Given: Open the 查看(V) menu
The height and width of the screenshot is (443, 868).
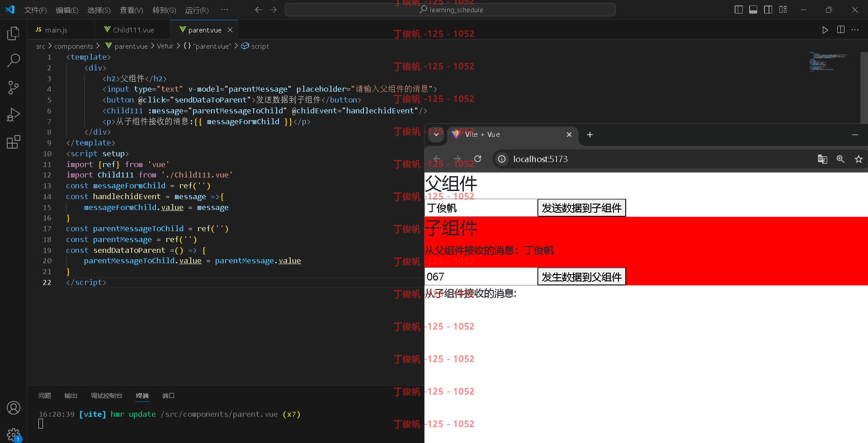Looking at the screenshot, I should click(131, 10).
